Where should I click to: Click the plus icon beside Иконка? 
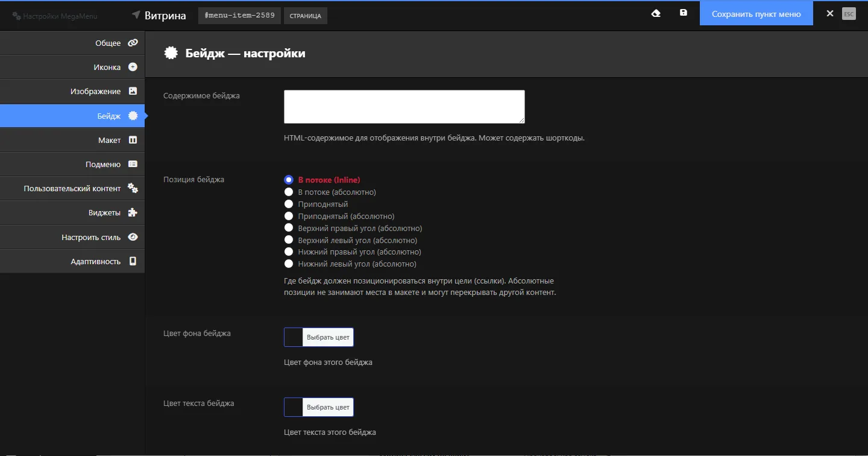point(133,67)
